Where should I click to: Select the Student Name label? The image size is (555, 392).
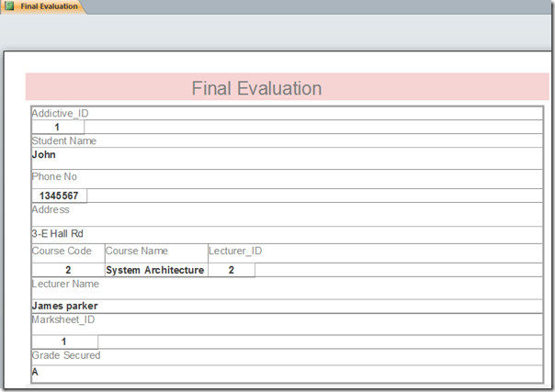(x=64, y=141)
